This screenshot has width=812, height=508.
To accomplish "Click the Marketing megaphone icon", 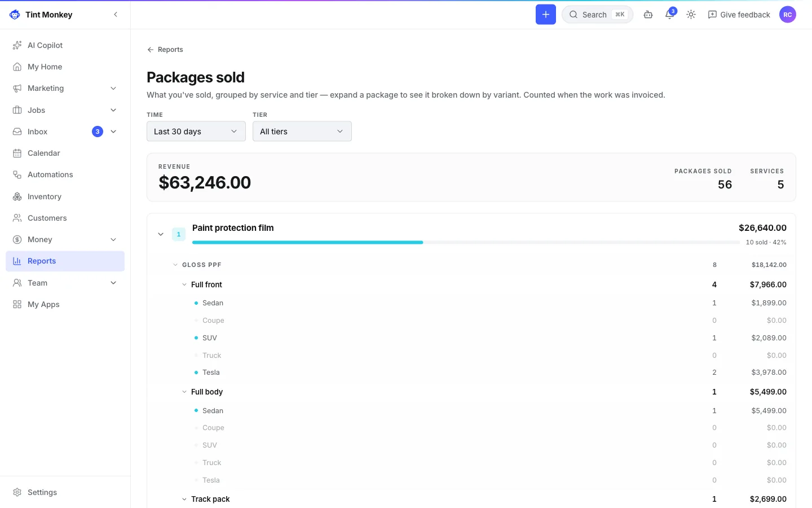I will (17, 88).
